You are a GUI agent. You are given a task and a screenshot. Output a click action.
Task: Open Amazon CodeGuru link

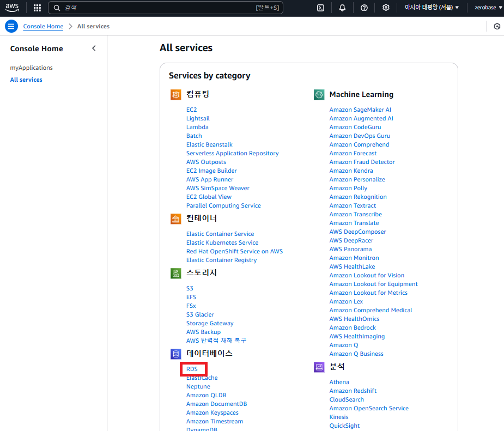(x=355, y=127)
